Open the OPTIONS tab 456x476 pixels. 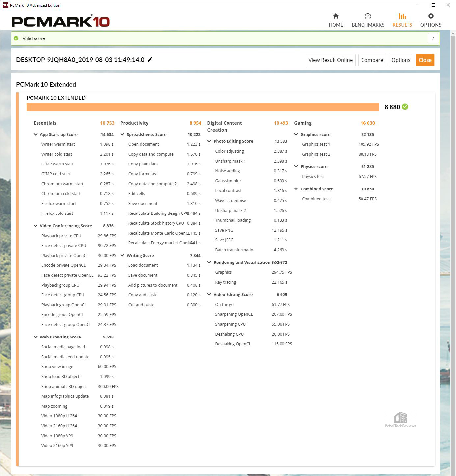431,20
